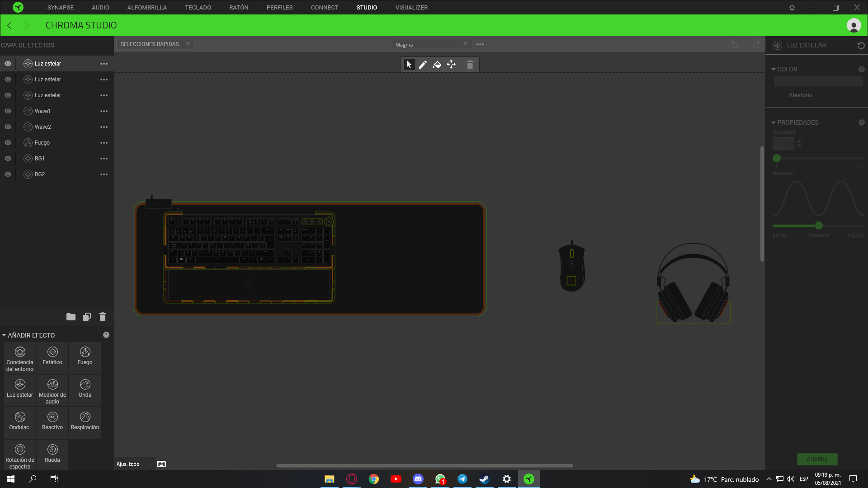Collapse the Color section
The width and height of the screenshot is (868, 488).
pyautogui.click(x=774, y=69)
